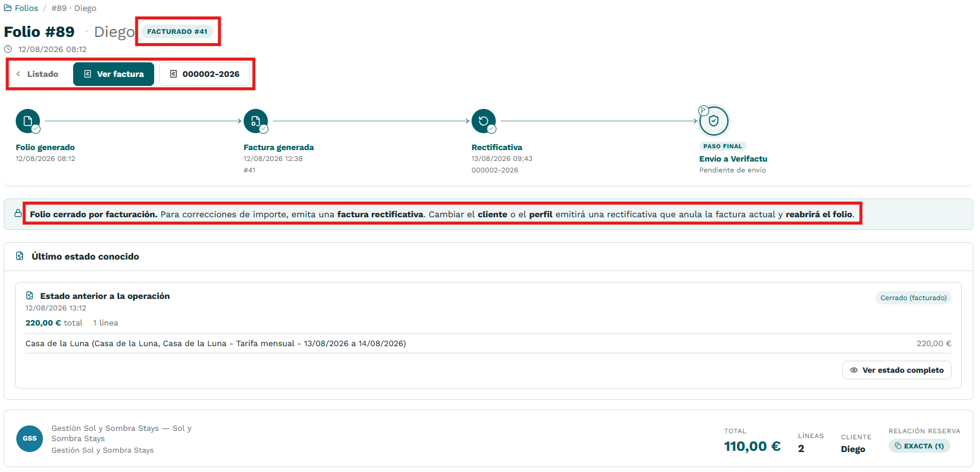Click the 'Pendiente de envío' status text
Viewport: 980px width, 472px height.
[x=733, y=170]
